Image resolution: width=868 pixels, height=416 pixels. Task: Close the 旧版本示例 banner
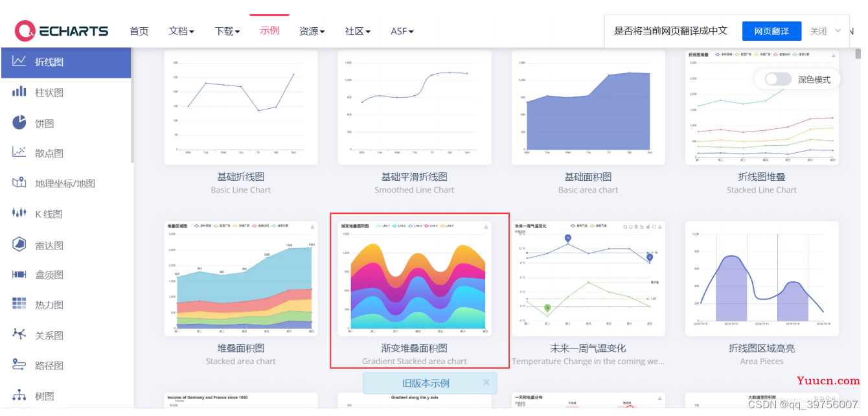(486, 383)
